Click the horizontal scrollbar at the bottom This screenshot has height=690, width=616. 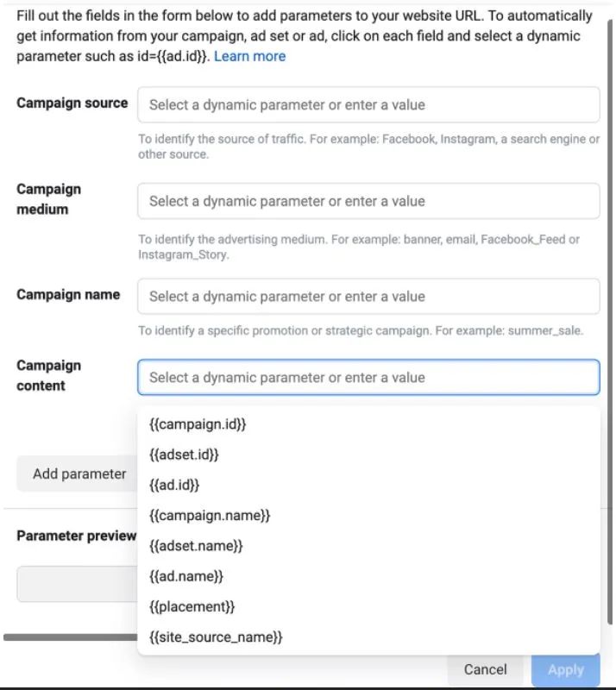point(71,637)
